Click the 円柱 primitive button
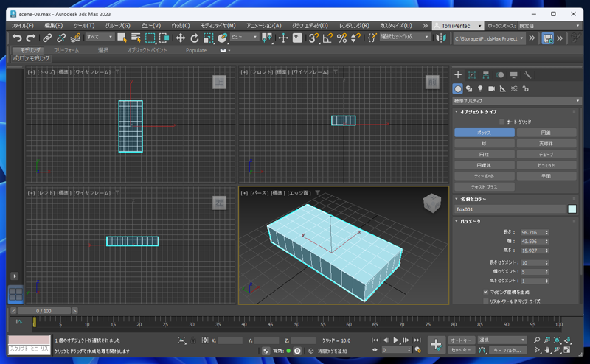This screenshot has height=364, width=590. pyautogui.click(x=485, y=154)
